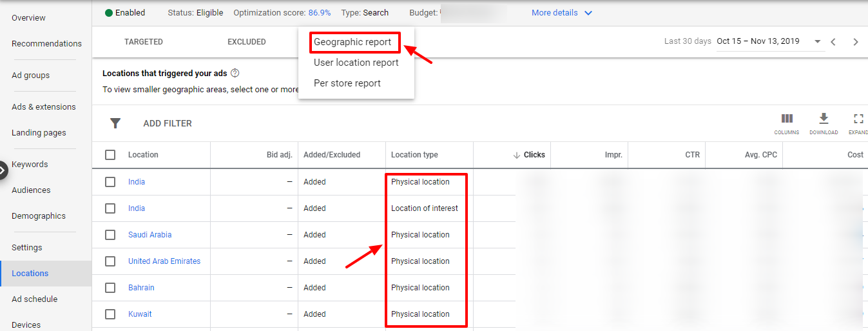This screenshot has width=868, height=331.
Task: Open the Columns selector icon
Action: pos(787,119)
